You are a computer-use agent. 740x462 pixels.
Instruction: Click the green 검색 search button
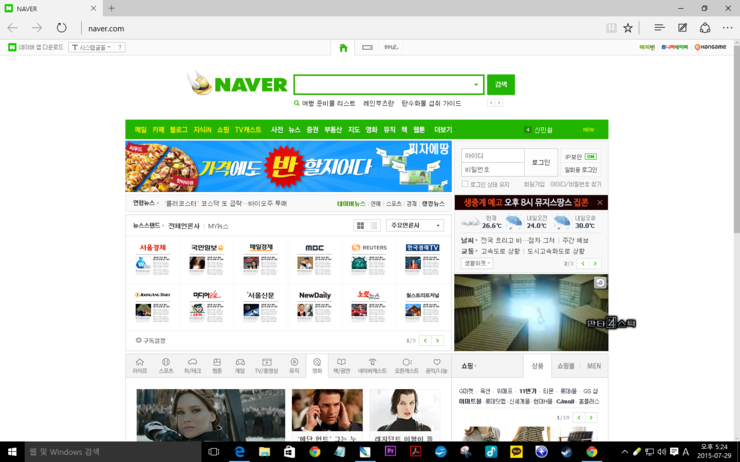(x=501, y=84)
